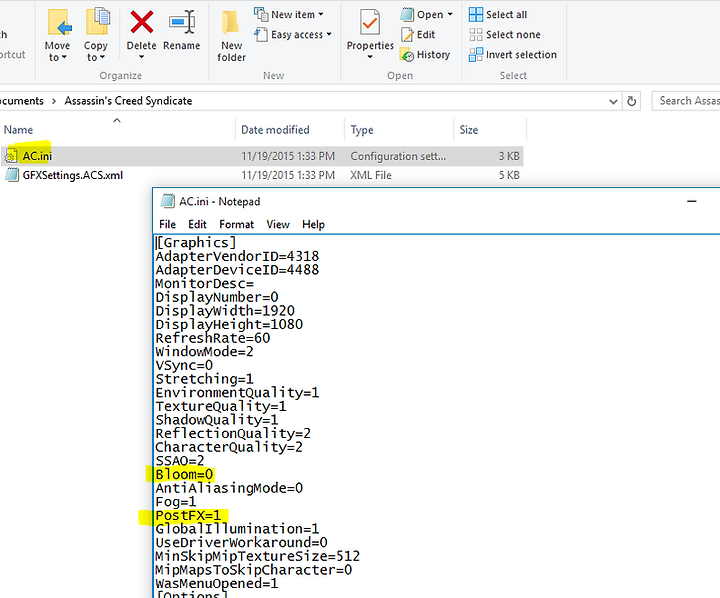Click the VSync=0 line in Notepad

click(x=184, y=366)
